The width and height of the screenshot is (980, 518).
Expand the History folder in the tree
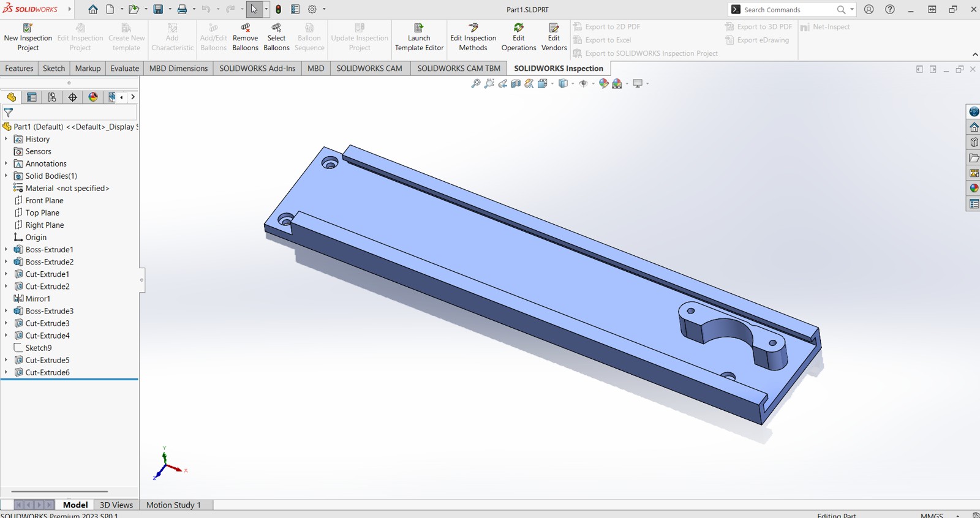point(6,139)
